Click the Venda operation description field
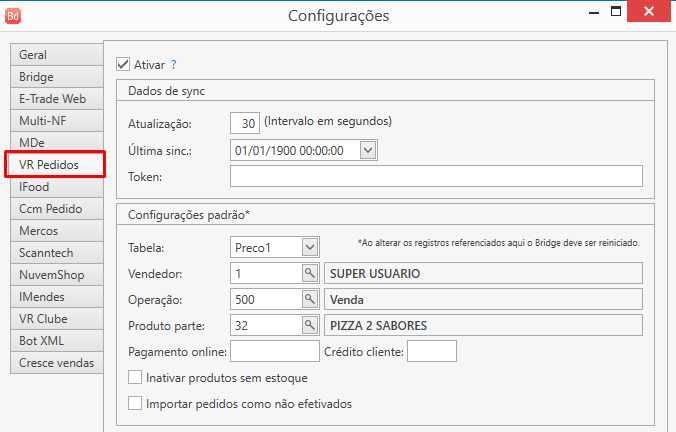This screenshot has width=676, height=432. (x=483, y=299)
